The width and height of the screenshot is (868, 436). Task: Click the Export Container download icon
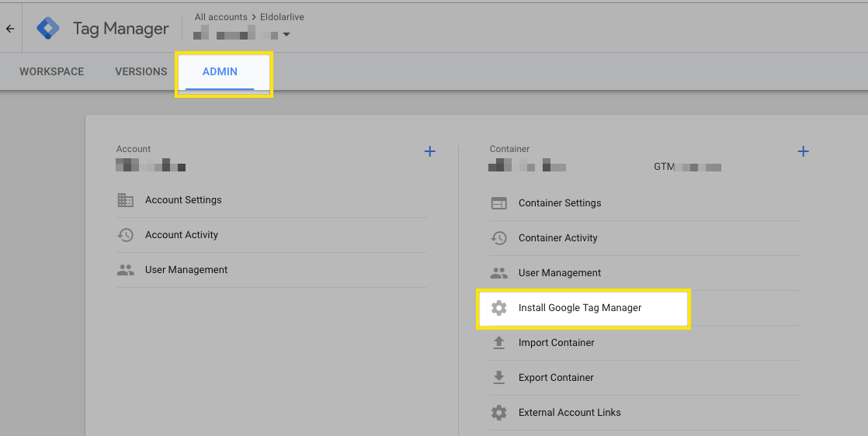tap(498, 378)
